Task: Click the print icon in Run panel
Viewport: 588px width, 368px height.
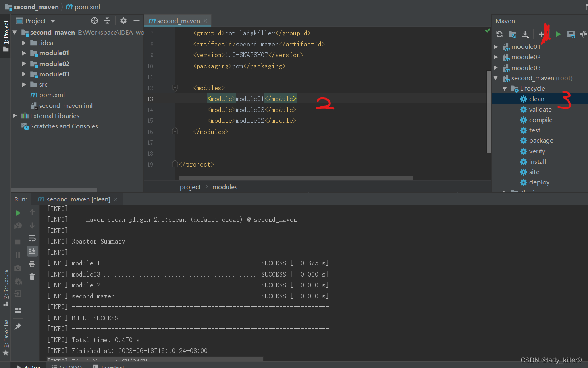Action: (x=32, y=264)
